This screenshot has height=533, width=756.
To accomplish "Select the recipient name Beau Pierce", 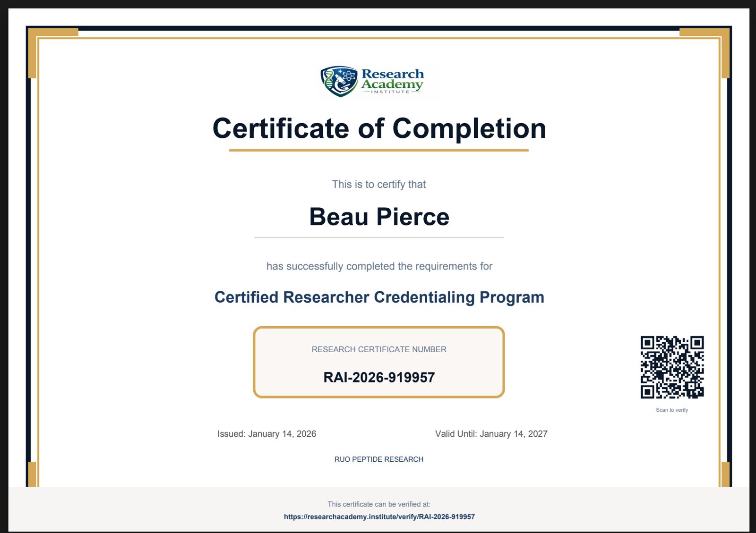I will click(x=379, y=217).
